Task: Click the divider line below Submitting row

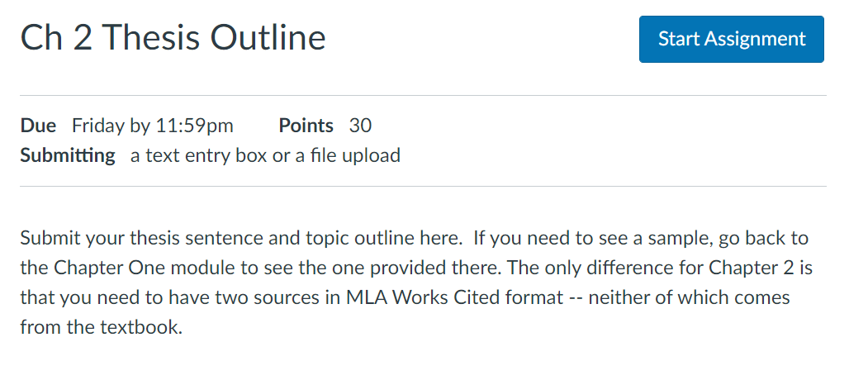Action: [x=424, y=186]
